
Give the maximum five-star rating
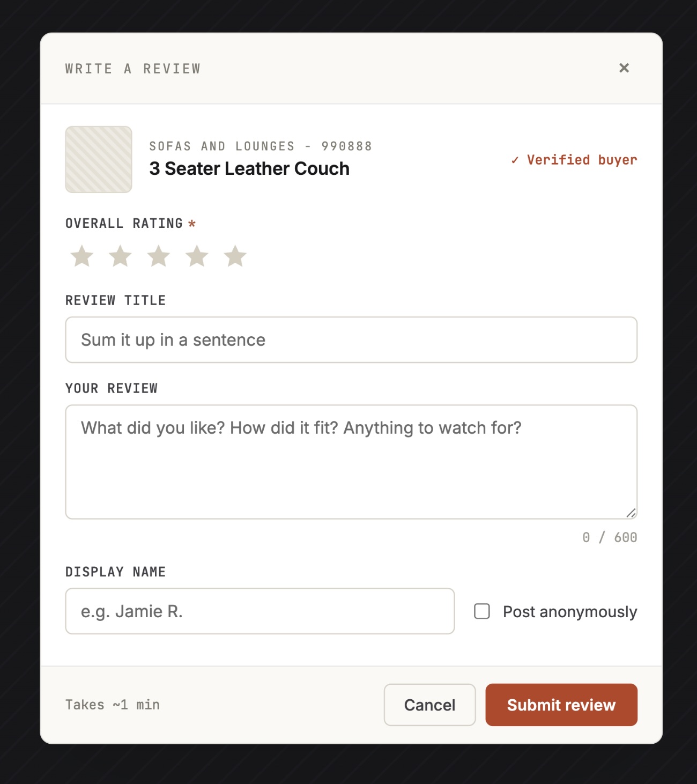pyautogui.click(x=236, y=256)
